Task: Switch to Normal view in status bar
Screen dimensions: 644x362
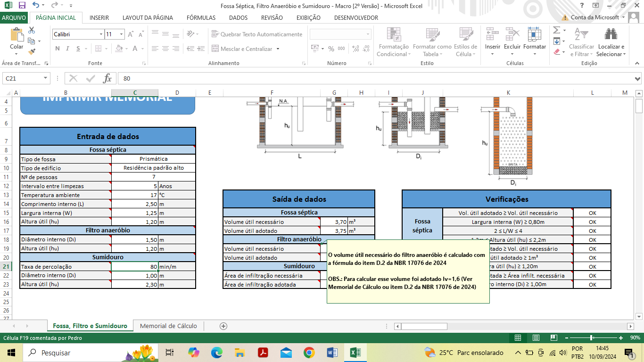Action: tap(518, 337)
